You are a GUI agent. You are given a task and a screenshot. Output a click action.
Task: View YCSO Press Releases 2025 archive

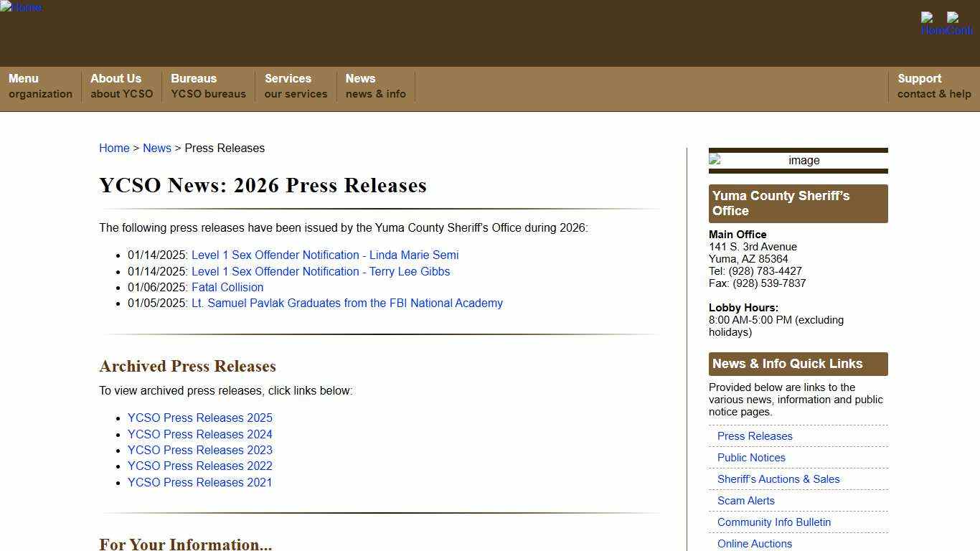(x=199, y=418)
